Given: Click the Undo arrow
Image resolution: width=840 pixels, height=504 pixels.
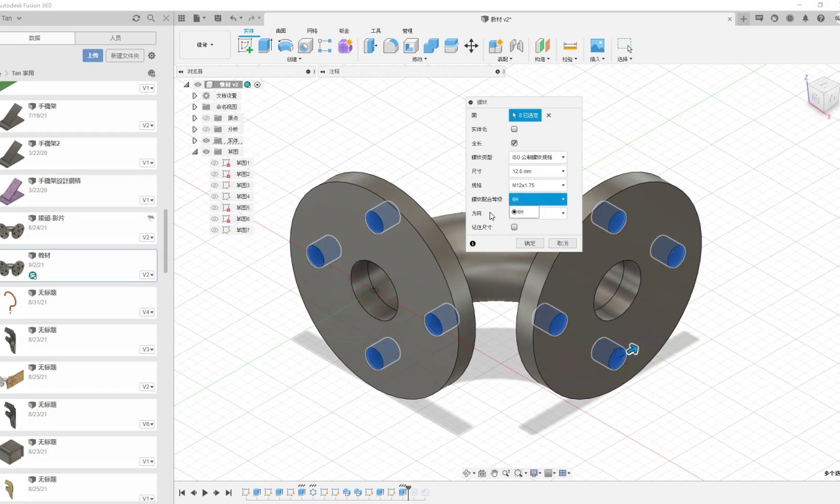Looking at the screenshot, I should 233,18.
